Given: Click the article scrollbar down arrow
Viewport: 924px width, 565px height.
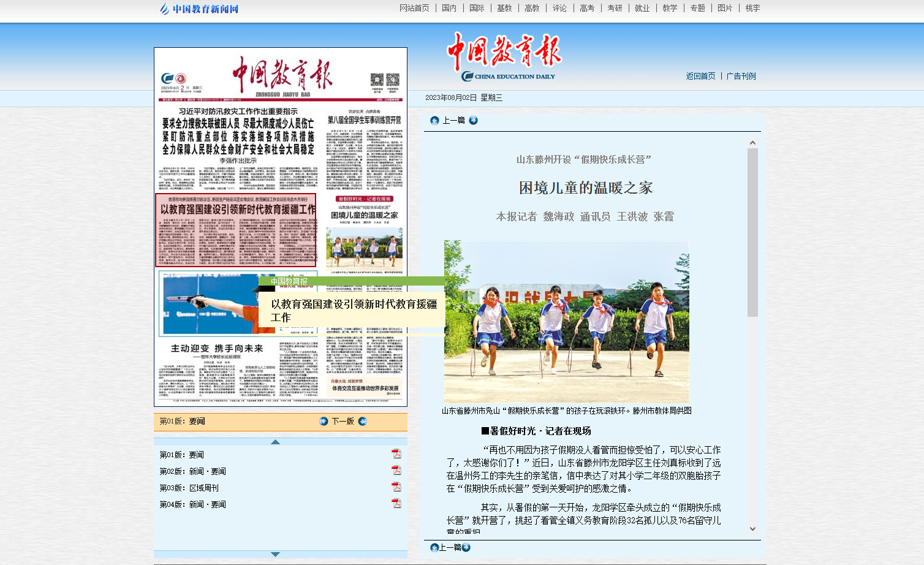Looking at the screenshot, I should point(752,529).
